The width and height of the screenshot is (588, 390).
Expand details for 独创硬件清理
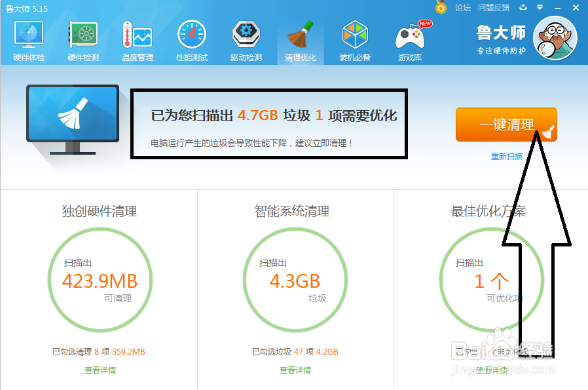tap(100, 370)
